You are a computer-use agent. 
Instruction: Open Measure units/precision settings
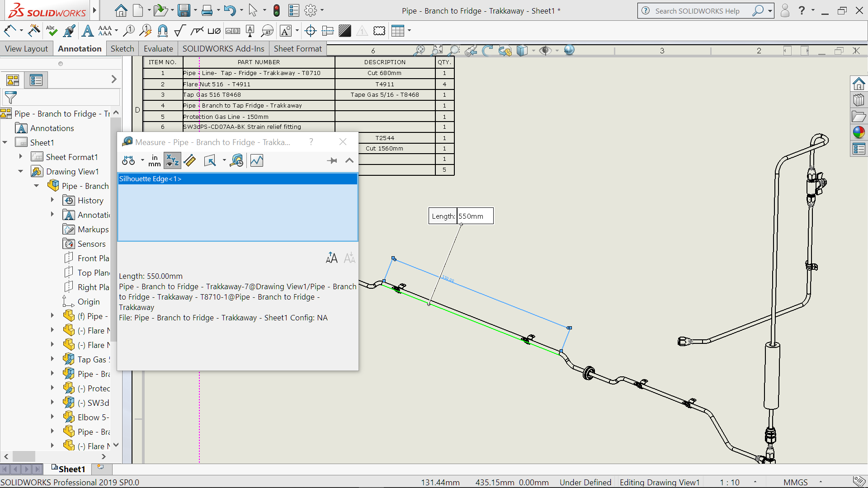154,160
